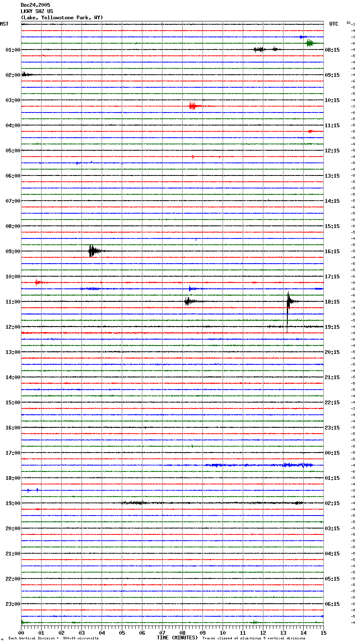The height and width of the screenshot is (644, 357).
Task: Click minute 15 tick label on bottom axis
Action: (323, 633)
